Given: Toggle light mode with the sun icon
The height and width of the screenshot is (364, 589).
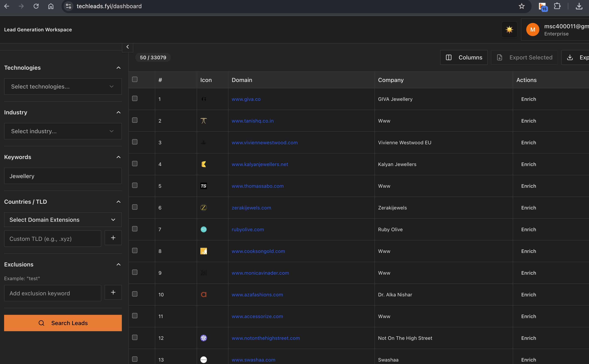Looking at the screenshot, I should click(509, 29).
